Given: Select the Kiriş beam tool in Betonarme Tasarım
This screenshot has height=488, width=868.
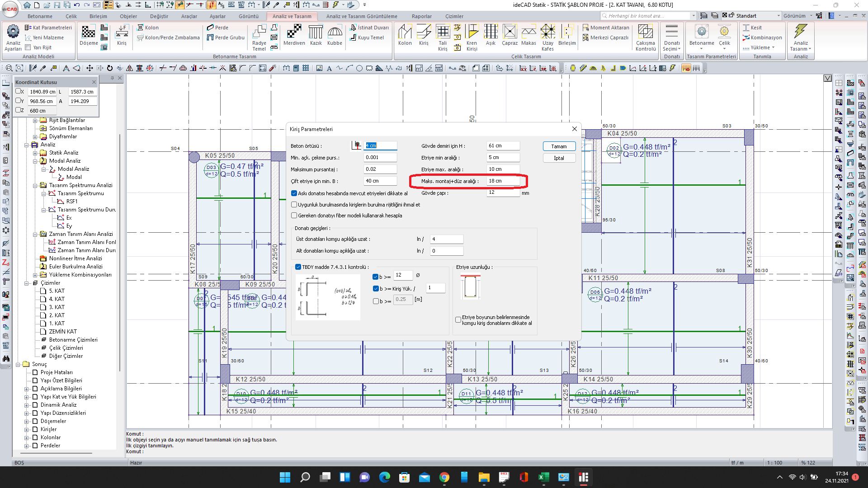Looking at the screenshot, I should [x=122, y=35].
